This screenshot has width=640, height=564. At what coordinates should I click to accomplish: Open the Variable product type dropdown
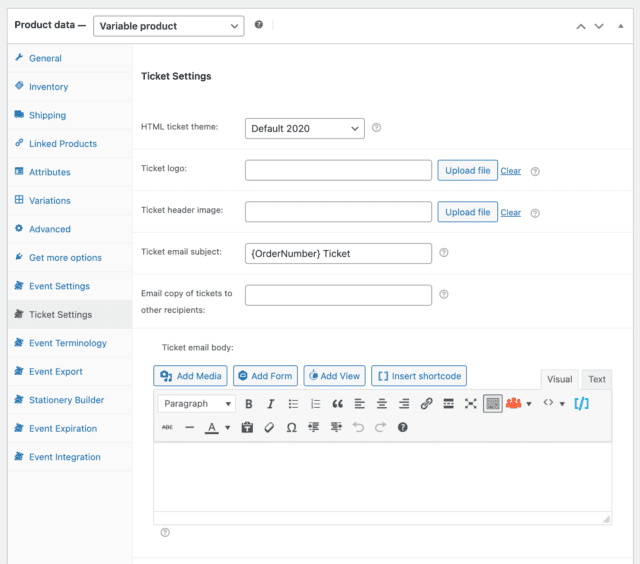168,25
